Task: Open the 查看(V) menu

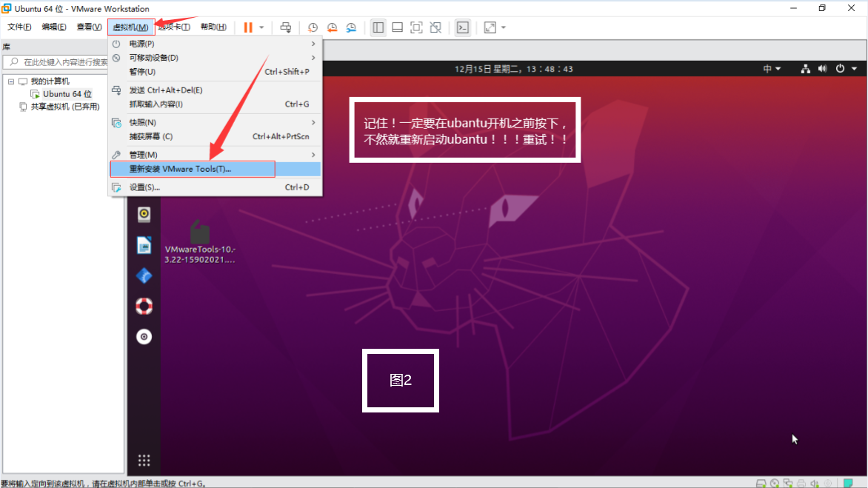Action: pyautogui.click(x=89, y=27)
